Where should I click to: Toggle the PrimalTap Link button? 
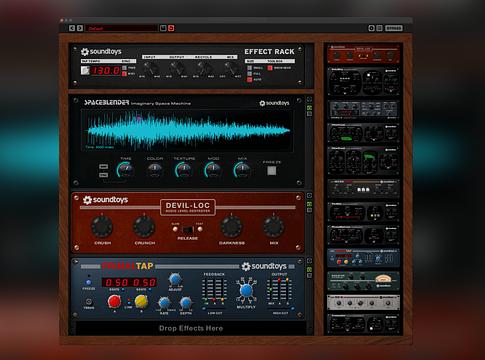pyautogui.click(x=128, y=303)
